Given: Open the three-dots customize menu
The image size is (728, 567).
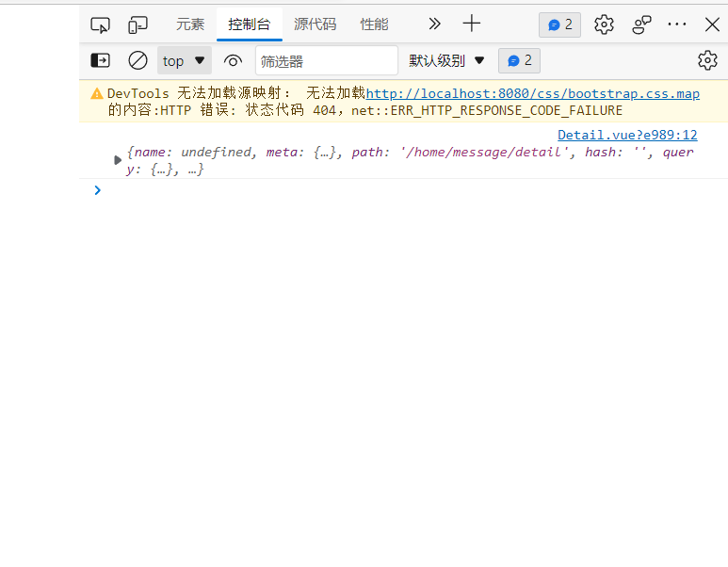Looking at the screenshot, I should point(676,24).
